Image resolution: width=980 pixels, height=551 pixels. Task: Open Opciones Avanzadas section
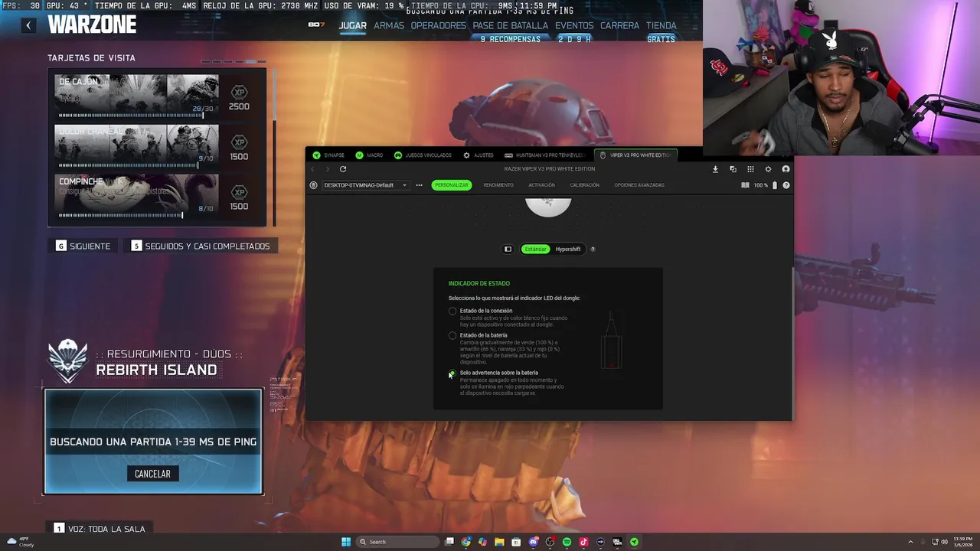(x=639, y=185)
